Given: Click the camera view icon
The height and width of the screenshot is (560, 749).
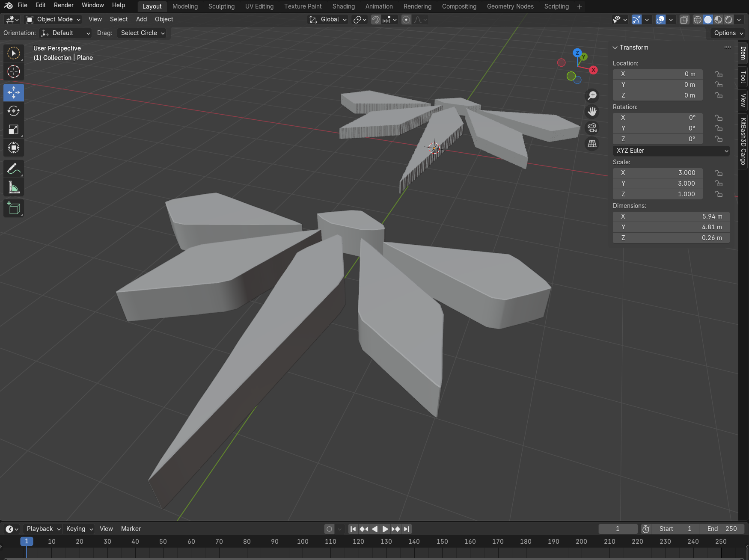Looking at the screenshot, I should tap(592, 127).
